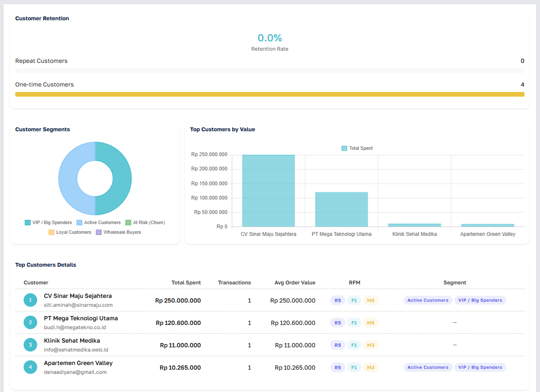540x392 pixels.
Task: Click customer name Klinik Sehat Medika in table
Action: [x=72, y=341]
